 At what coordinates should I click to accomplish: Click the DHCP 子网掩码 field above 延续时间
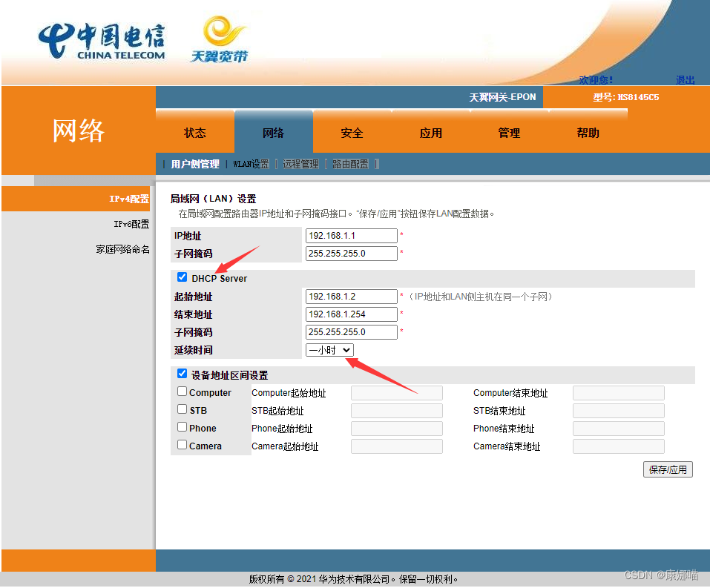(352, 331)
